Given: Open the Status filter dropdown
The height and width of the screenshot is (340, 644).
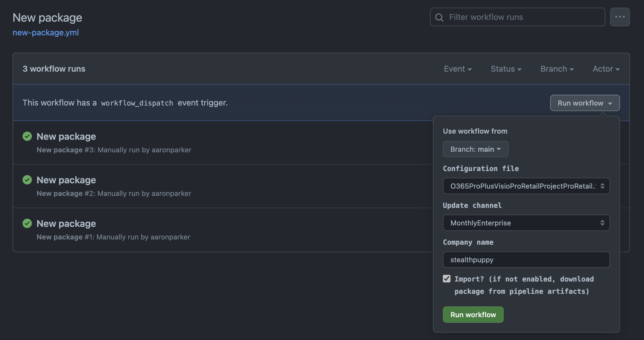Looking at the screenshot, I should point(506,69).
